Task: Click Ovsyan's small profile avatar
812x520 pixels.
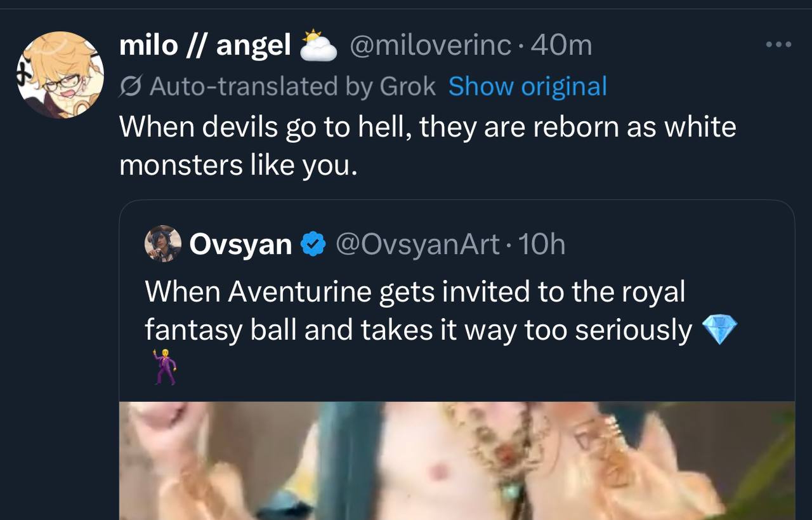Action: tap(163, 243)
